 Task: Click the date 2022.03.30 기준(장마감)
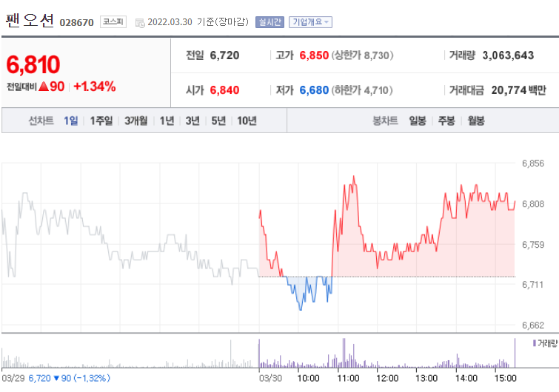pyautogui.click(x=198, y=22)
